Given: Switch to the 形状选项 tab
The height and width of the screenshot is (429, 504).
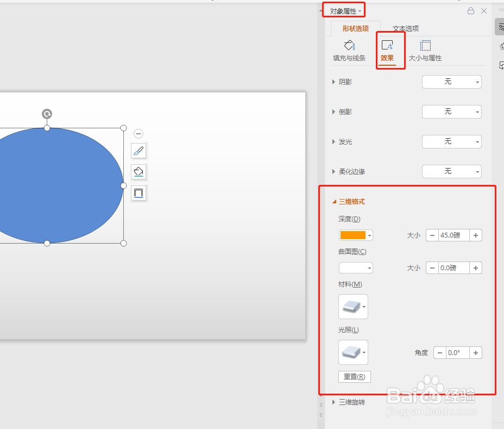Looking at the screenshot, I should [x=355, y=28].
